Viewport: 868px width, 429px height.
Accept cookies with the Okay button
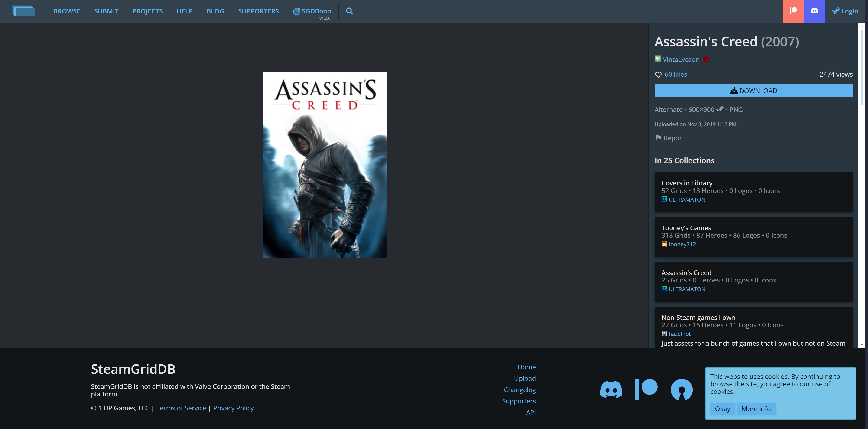(x=722, y=409)
